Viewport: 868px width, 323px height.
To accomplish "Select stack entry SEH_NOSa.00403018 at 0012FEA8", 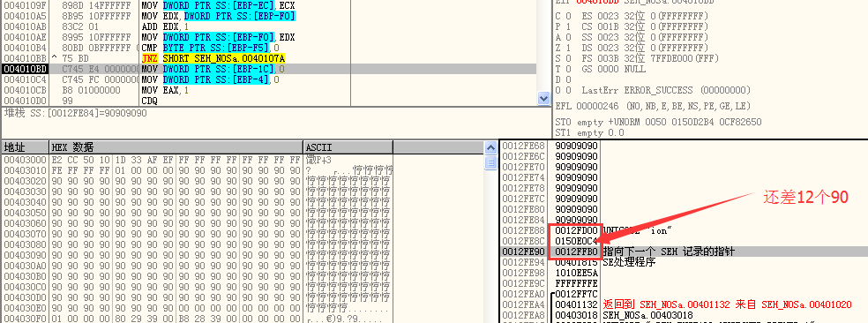I will click(x=684, y=315).
